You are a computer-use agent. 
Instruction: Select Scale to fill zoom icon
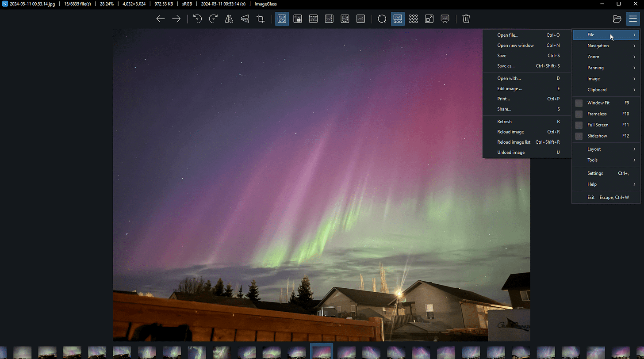click(x=361, y=19)
